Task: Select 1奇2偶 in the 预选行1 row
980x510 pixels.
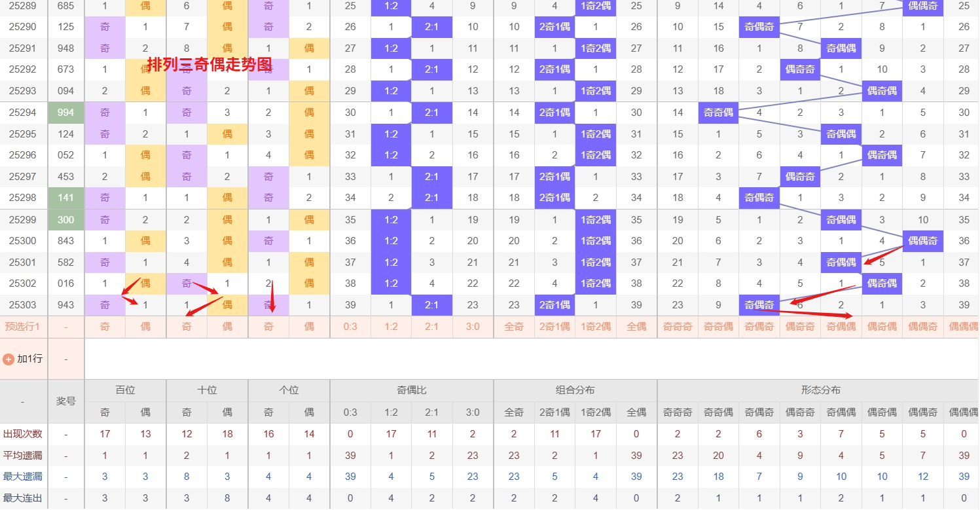Action: coord(596,326)
